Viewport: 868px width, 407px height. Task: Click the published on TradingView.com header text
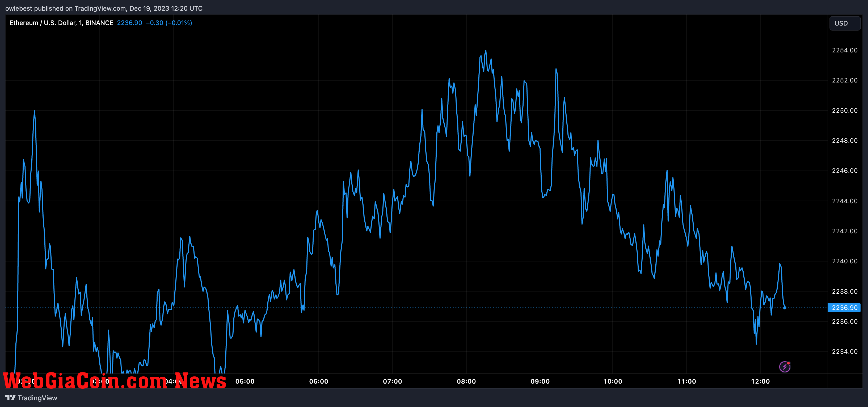pos(104,9)
